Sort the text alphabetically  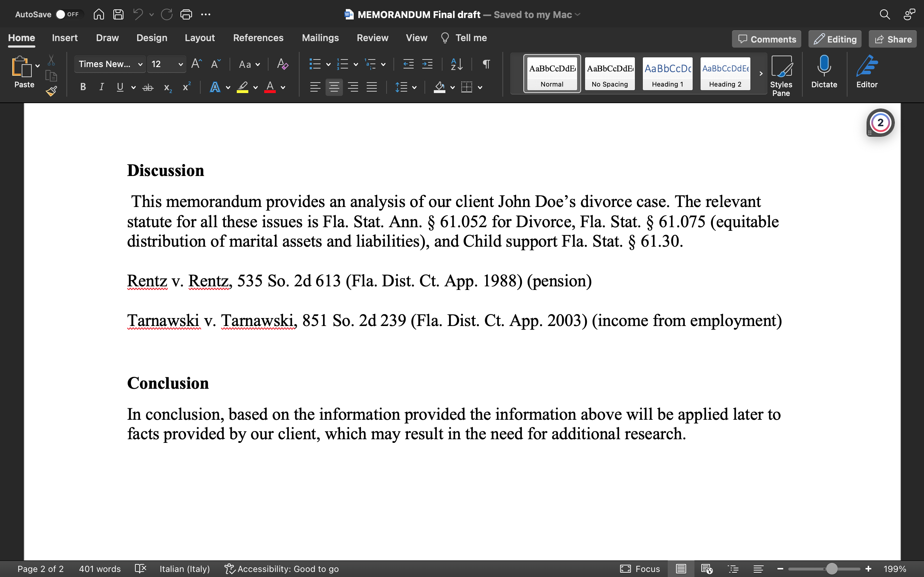(x=456, y=64)
